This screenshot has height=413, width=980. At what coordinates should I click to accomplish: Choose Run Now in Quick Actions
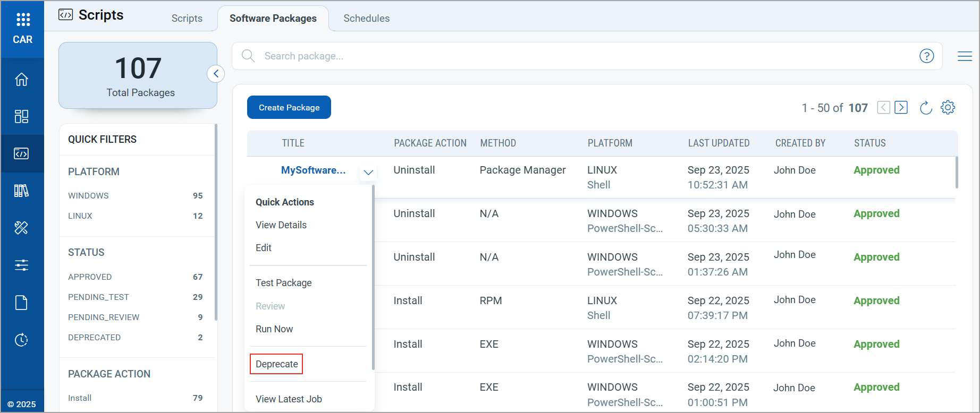pyautogui.click(x=274, y=329)
